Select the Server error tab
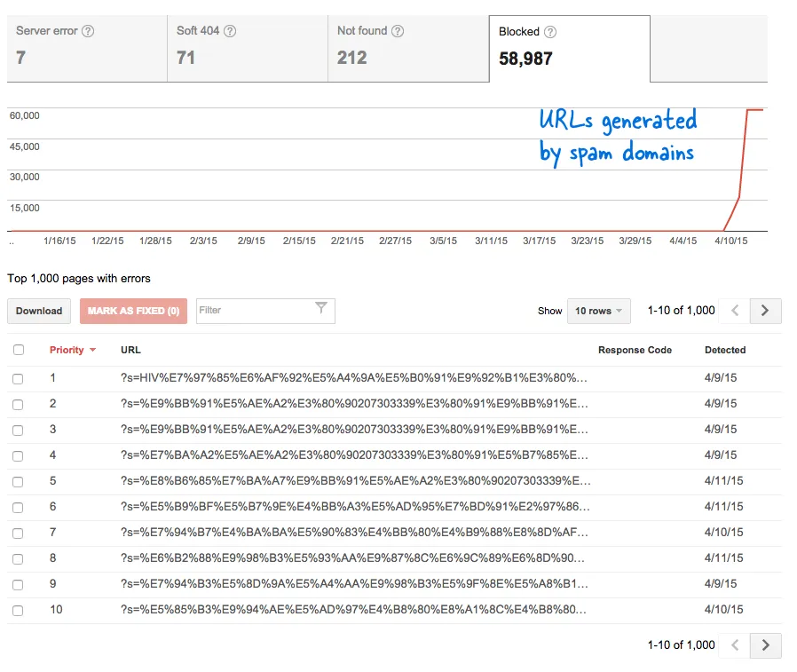Viewport: 797px width, 672px height. pos(80,49)
